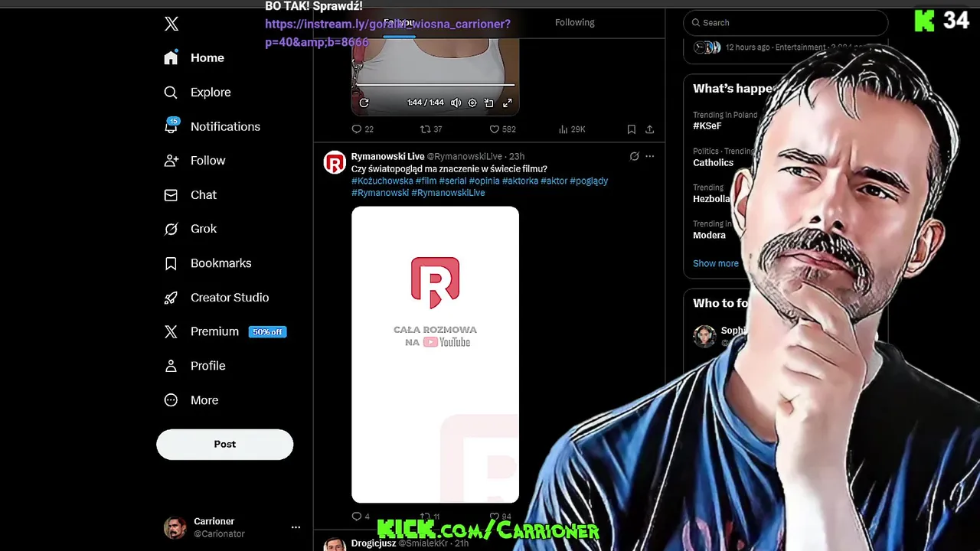Reply to the post with 22 replies
Viewport: 980px width, 551px height.
point(362,129)
